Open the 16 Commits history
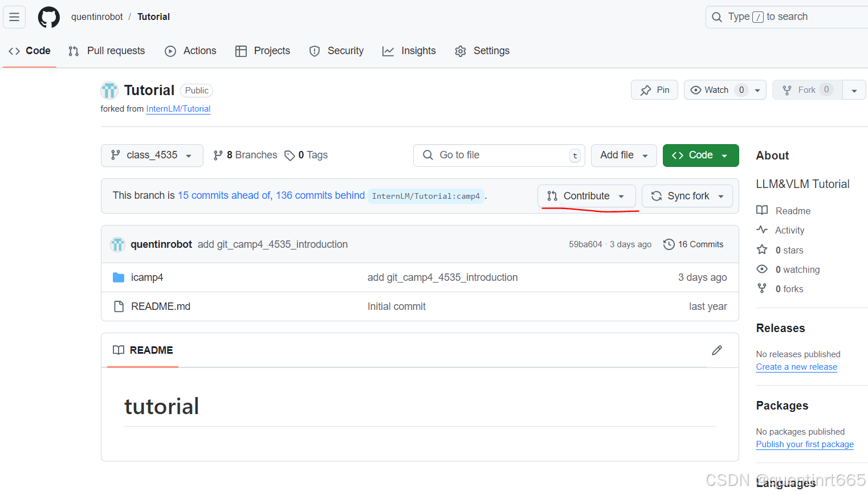 tap(694, 244)
